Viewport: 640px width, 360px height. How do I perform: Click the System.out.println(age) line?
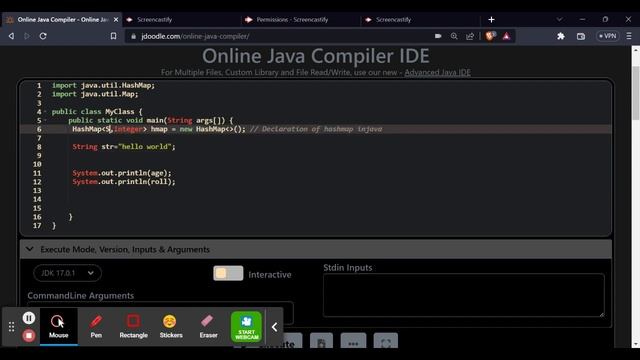click(x=122, y=173)
